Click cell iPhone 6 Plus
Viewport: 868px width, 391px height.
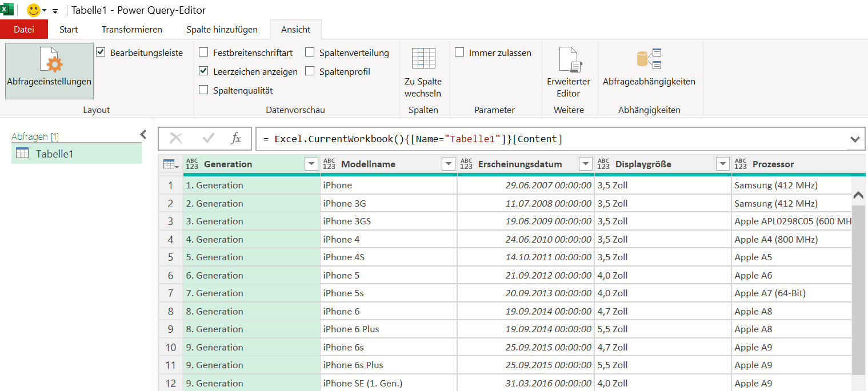389,329
